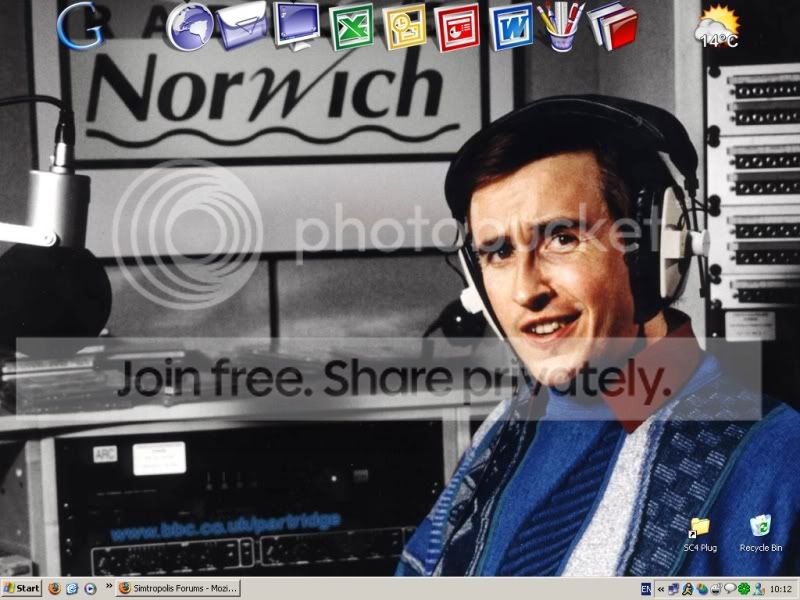Open AIM running man tray icon

click(688, 589)
